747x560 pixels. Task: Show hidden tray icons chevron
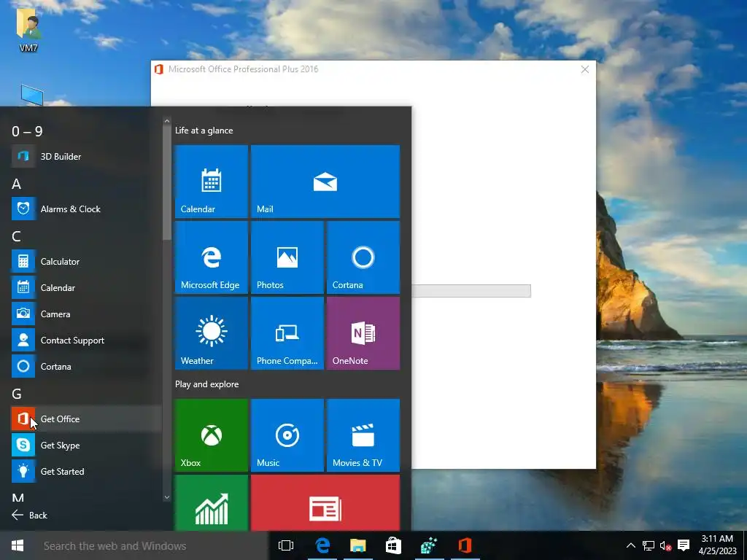coord(631,545)
